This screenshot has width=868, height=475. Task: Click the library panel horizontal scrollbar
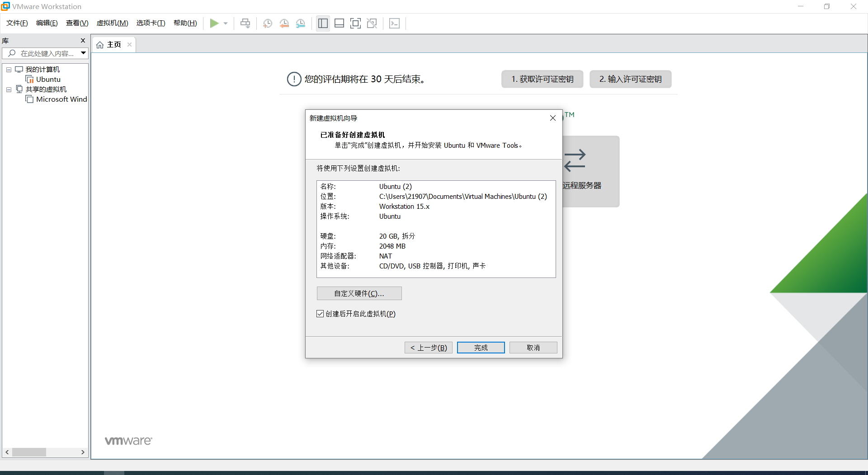30,452
